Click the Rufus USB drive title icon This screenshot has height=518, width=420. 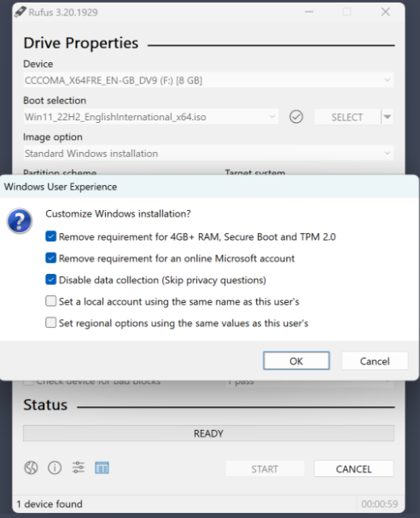(x=20, y=12)
